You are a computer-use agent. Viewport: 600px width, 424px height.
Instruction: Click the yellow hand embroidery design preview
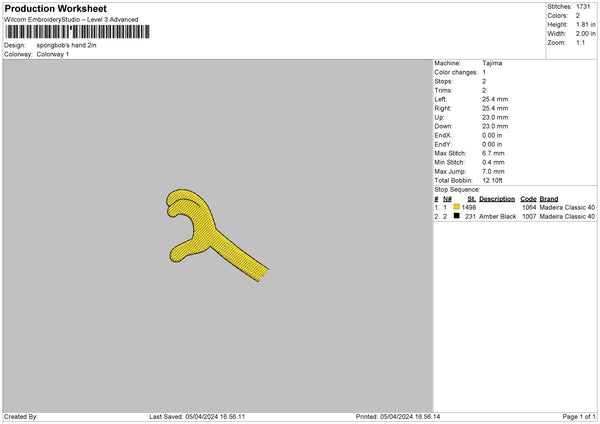(x=217, y=235)
